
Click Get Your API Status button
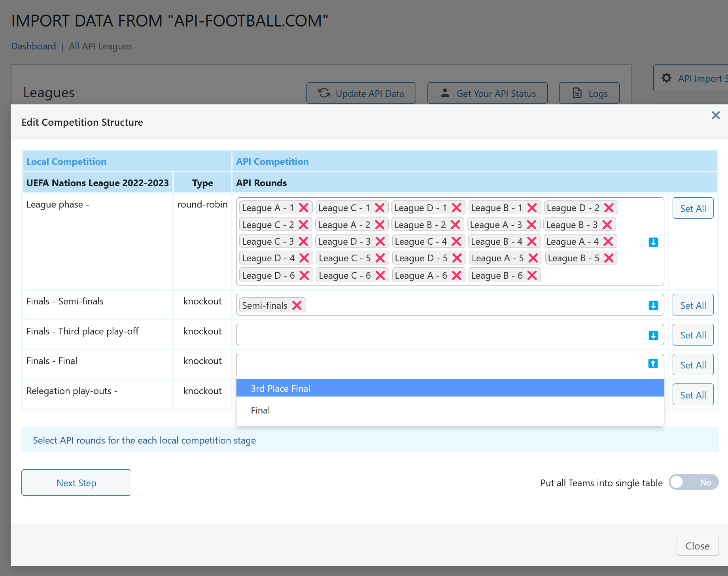(488, 93)
